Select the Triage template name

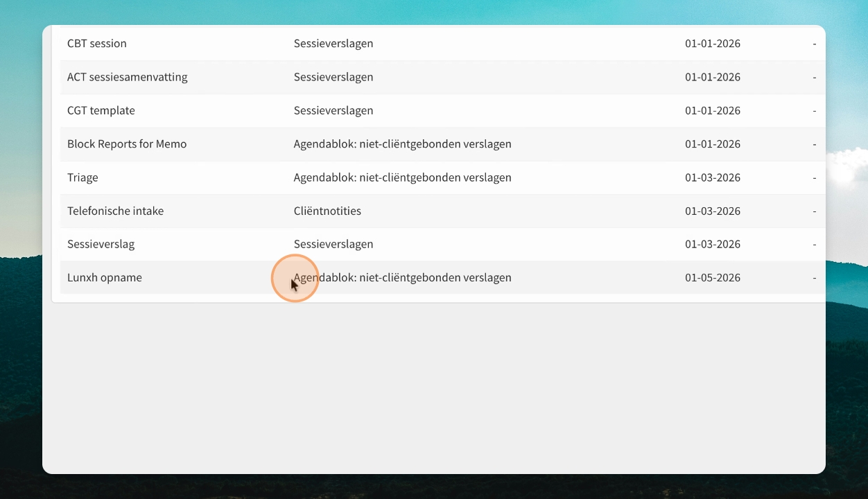tap(83, 177)
